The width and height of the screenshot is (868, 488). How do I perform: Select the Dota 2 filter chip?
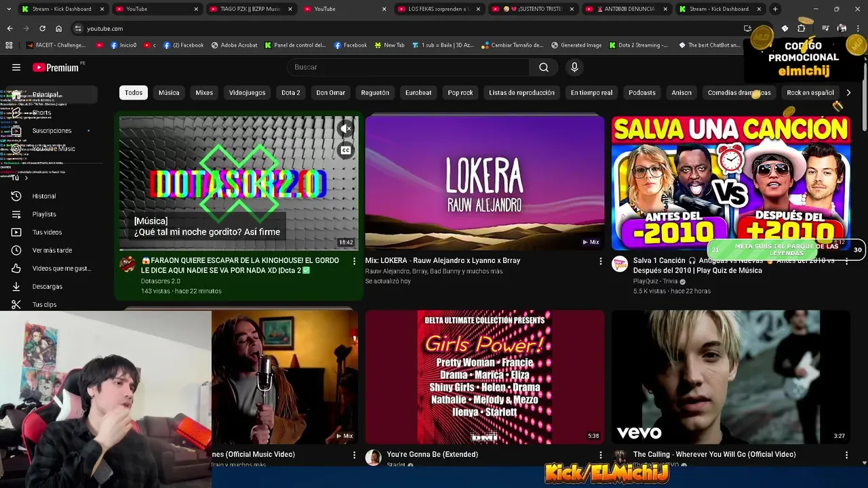[x=291, y=93]
